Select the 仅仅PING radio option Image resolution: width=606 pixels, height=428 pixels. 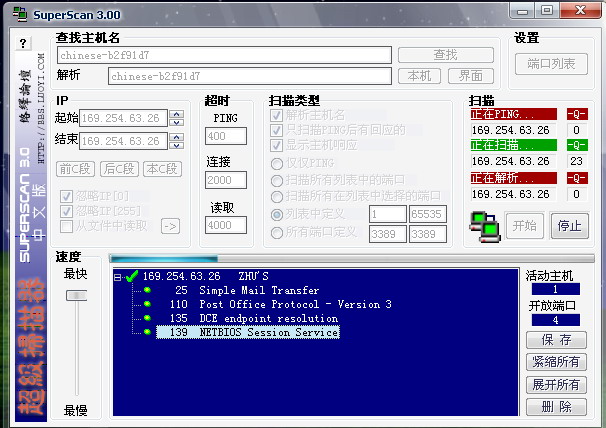coord(277,164)
